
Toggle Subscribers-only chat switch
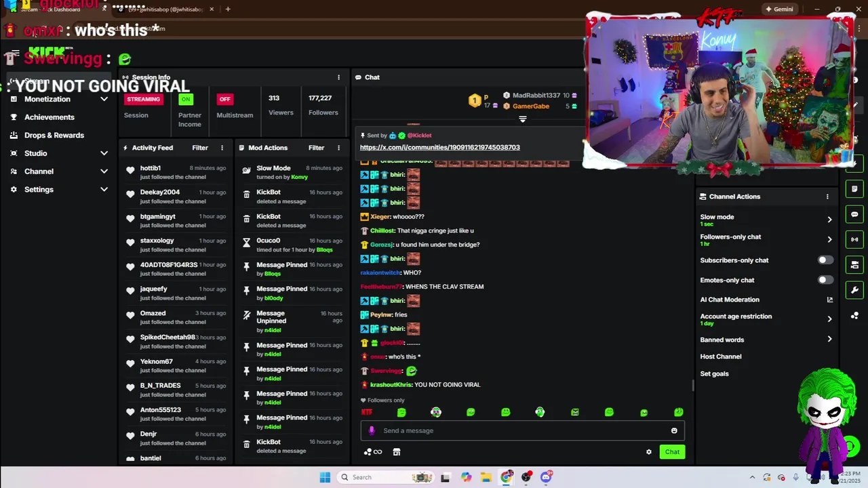825,260
